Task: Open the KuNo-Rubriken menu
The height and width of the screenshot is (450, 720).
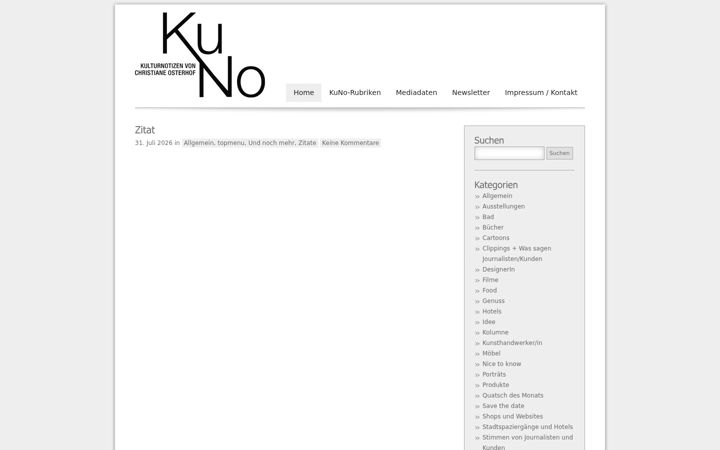Action: click(355, 92)
